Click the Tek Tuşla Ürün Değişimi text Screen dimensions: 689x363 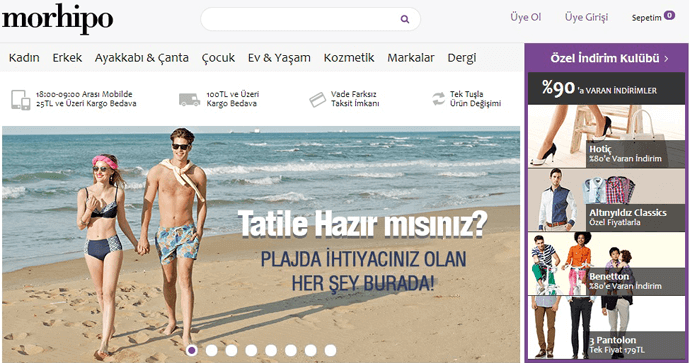[475, 99]
